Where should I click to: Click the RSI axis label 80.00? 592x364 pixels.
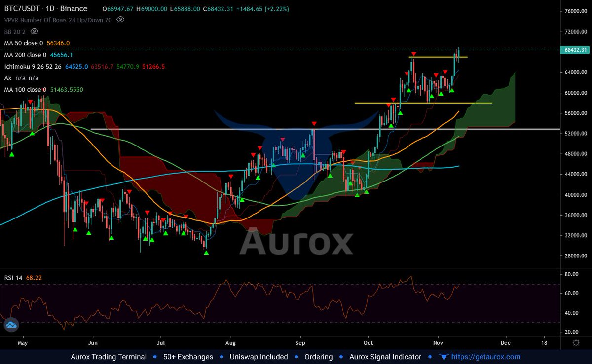click(572, 274)
